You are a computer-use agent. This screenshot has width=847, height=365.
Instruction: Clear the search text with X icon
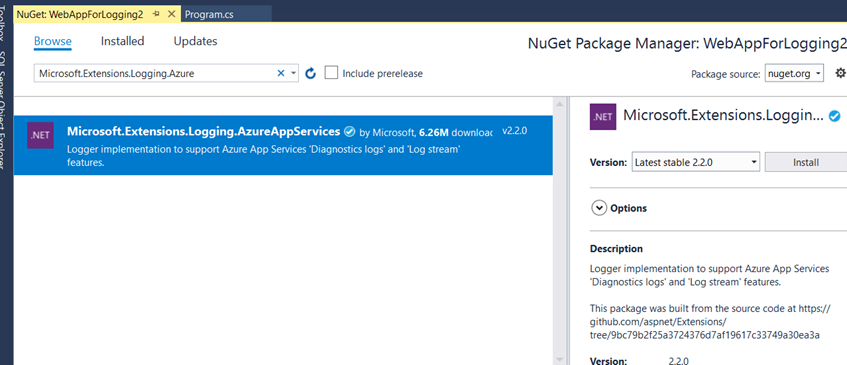(x=281, y=73)
